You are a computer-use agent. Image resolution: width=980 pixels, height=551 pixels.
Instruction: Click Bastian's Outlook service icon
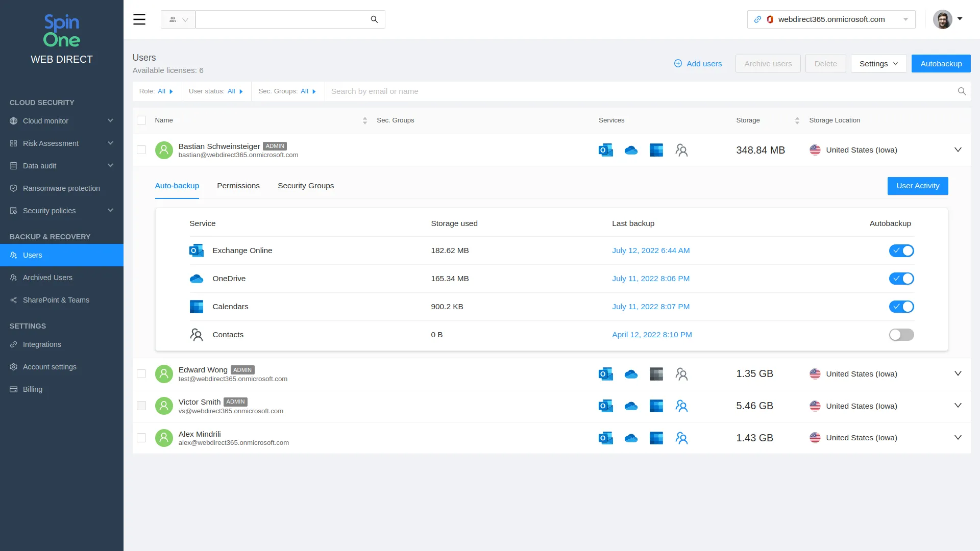point(605,150)
